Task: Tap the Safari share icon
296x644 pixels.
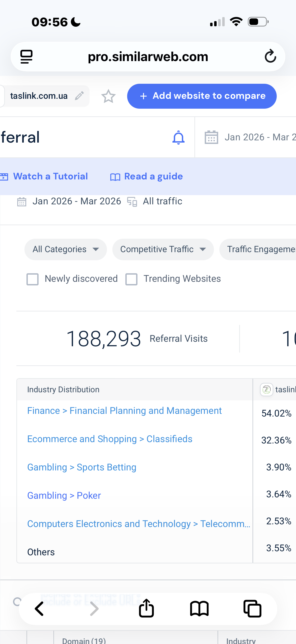Action: (x=146, y=609)
